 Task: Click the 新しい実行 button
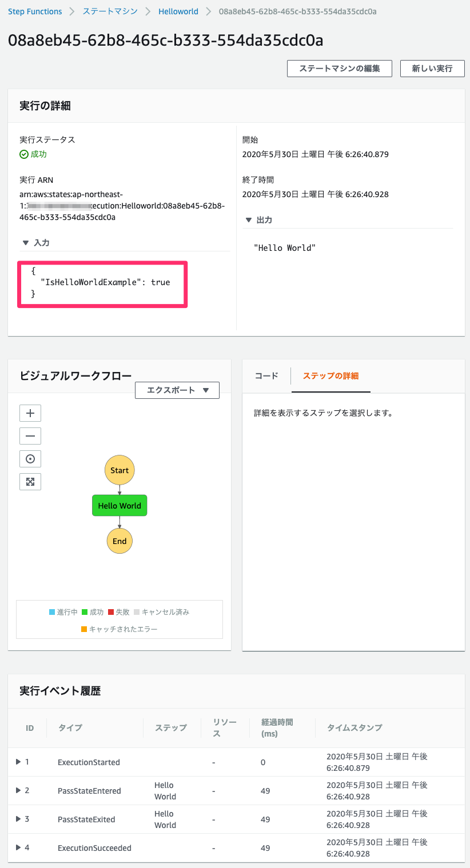click(x=432, y=69)
